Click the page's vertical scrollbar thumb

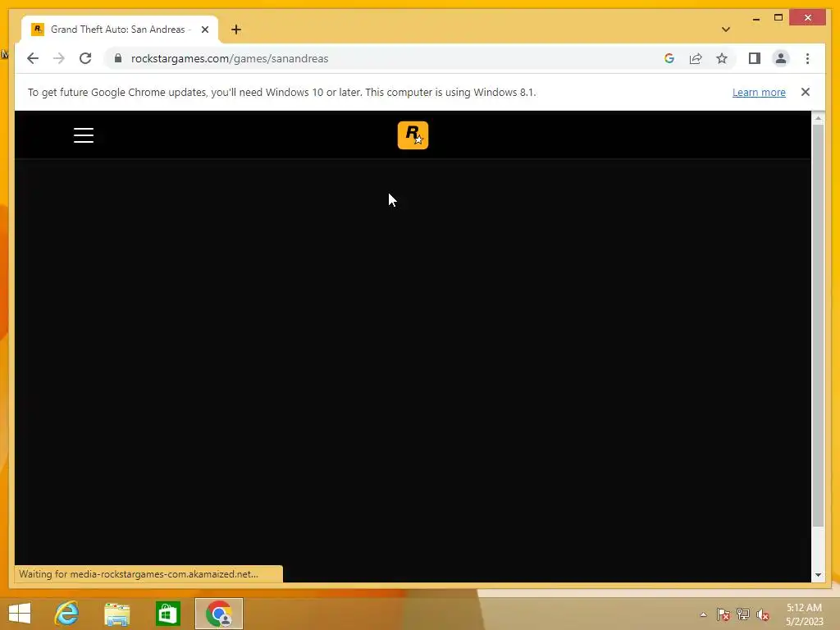tap(818, 326)
